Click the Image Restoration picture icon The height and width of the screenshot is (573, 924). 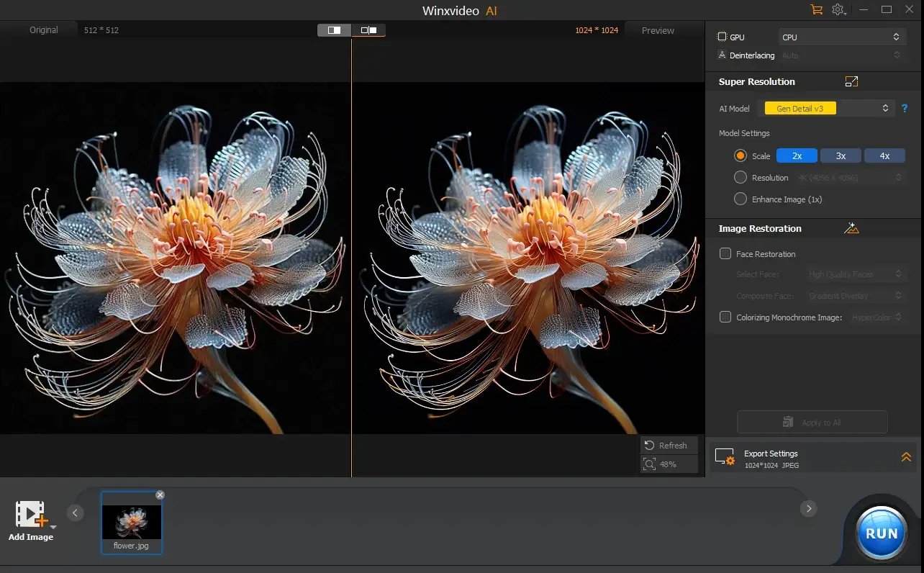click(851, 228)
